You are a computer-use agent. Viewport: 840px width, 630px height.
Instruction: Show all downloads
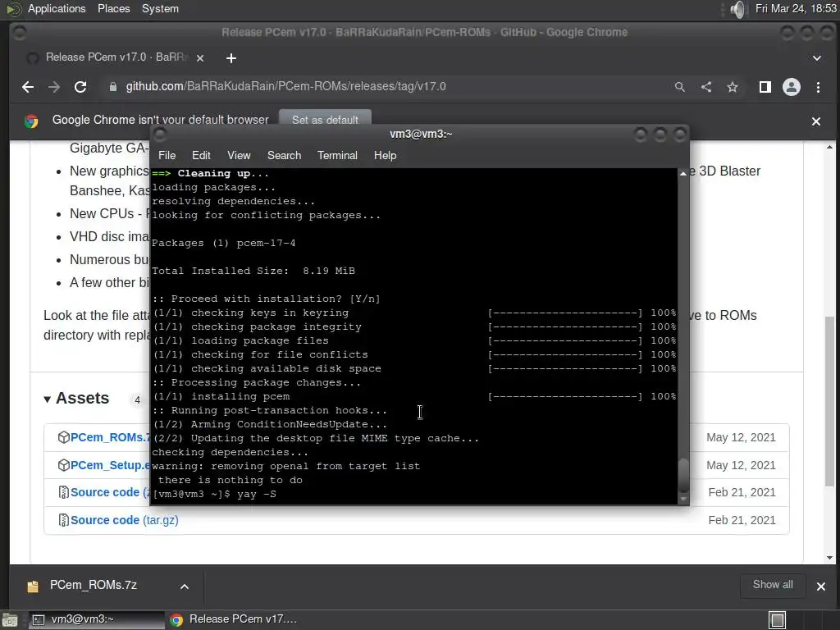pos(773,585)
